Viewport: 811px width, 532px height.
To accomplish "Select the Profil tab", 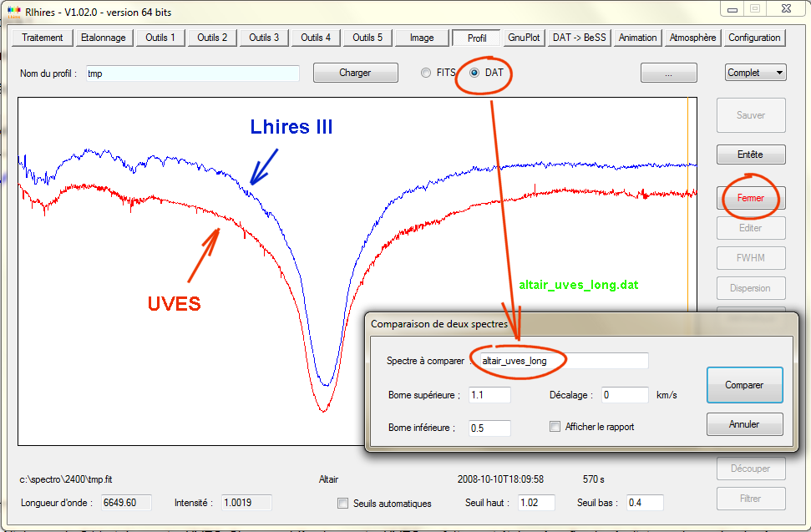I will point(476,38).
